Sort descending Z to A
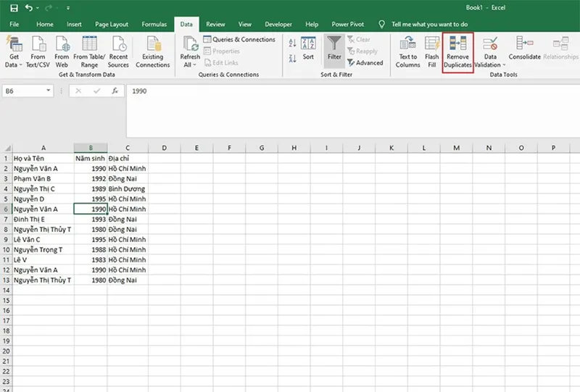 pos(292,58)
